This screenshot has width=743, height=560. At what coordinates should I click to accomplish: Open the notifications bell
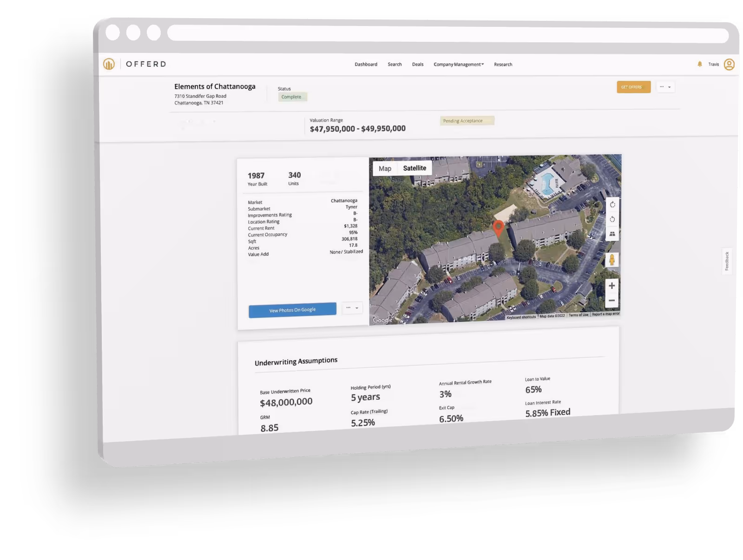tap(700, 64)
